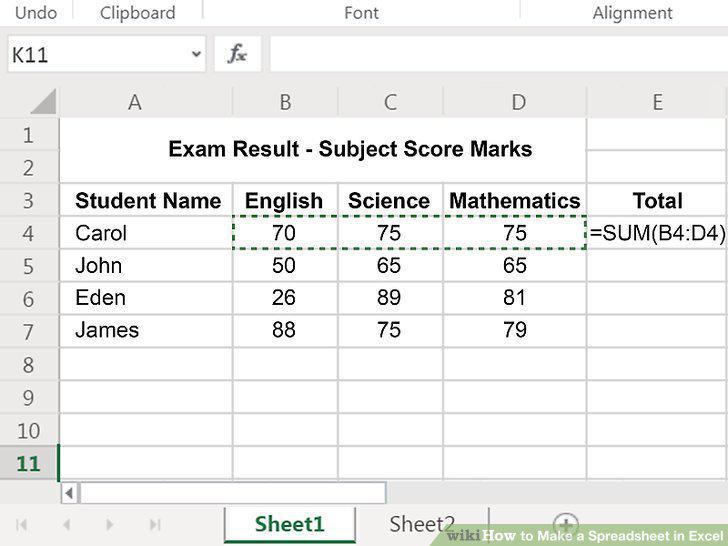Viewport: 728px width, 546px height.
Task: Click Eden's English score 26
Action: tap(285, 299)
